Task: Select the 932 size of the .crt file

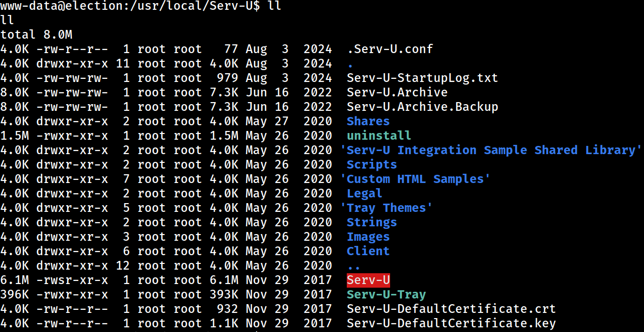Action: 227,309
